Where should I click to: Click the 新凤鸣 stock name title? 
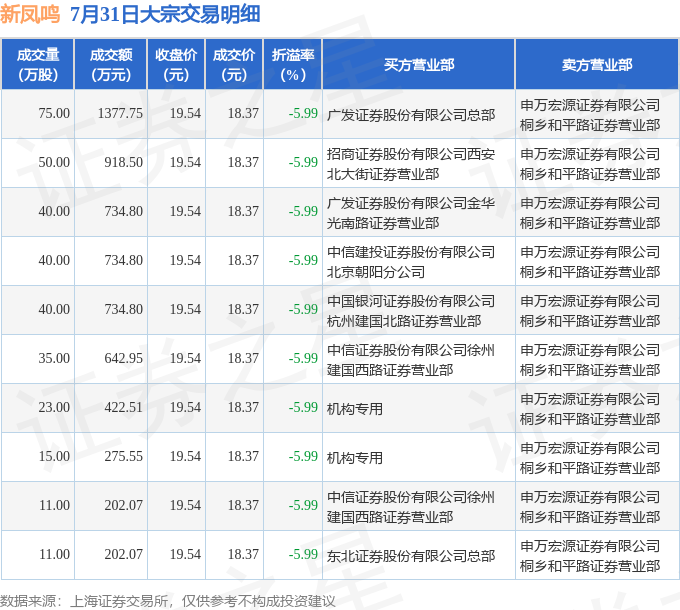[x=30, y=14]
